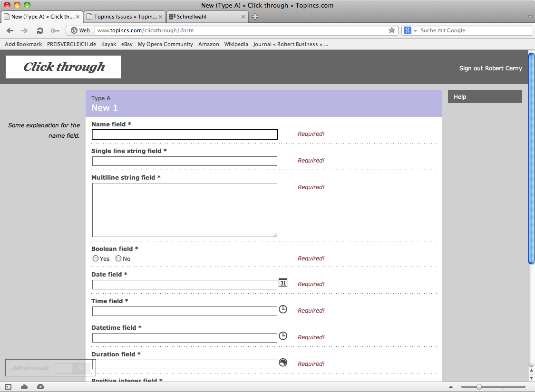Open the Wikipedia bookmark
This screenshot has height=392, width=535.
click(x=236, y=44)
